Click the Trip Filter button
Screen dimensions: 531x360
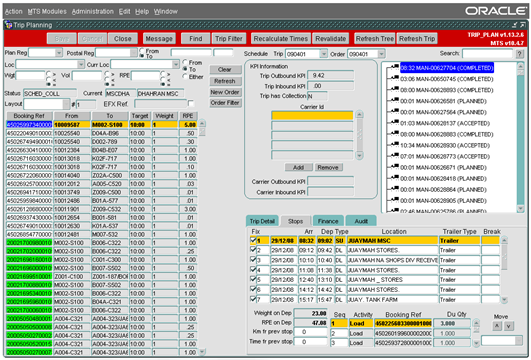point(229,39)
